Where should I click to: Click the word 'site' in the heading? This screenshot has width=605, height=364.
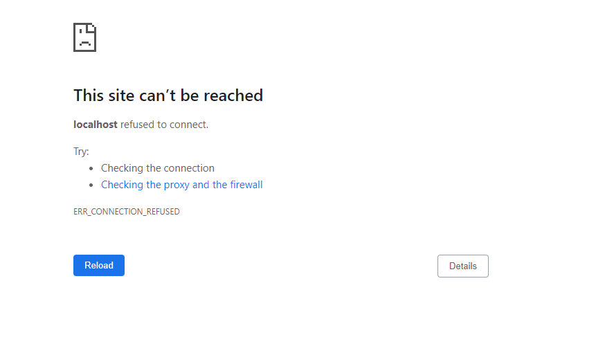coord(121,95)
